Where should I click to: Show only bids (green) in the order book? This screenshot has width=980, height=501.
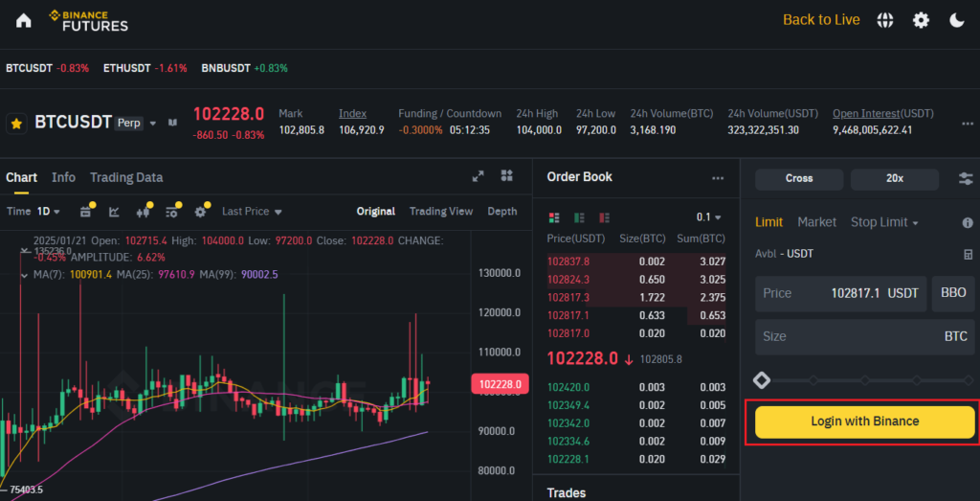pyautogui.click(x=579, y=217)
